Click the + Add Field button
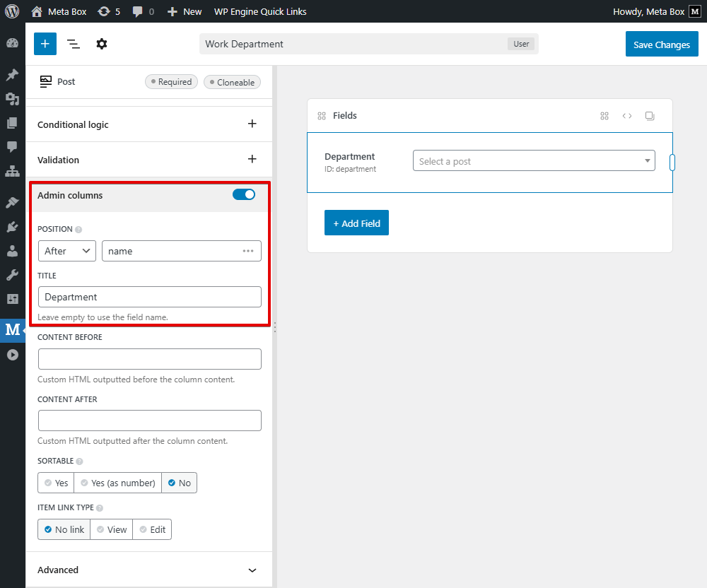Image resolution: width=707 pixels, height=588 pixels. coord(356,223)
